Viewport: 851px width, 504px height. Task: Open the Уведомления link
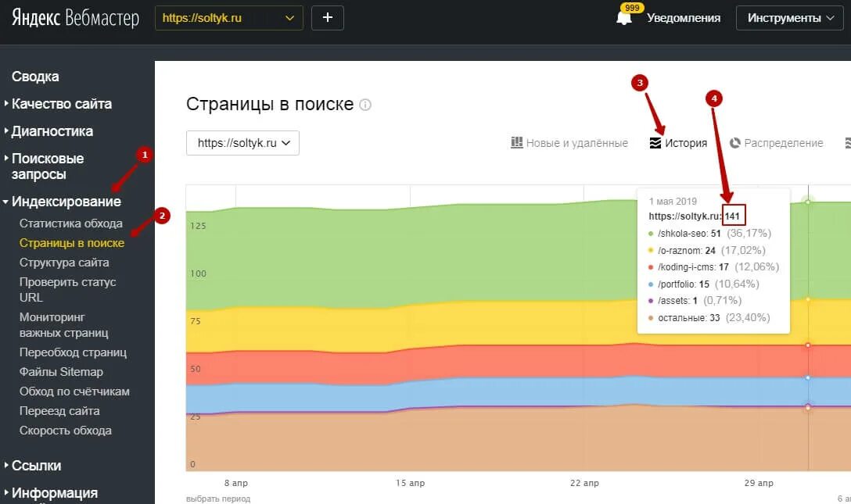pyautogui.click(x=684, y=18)
